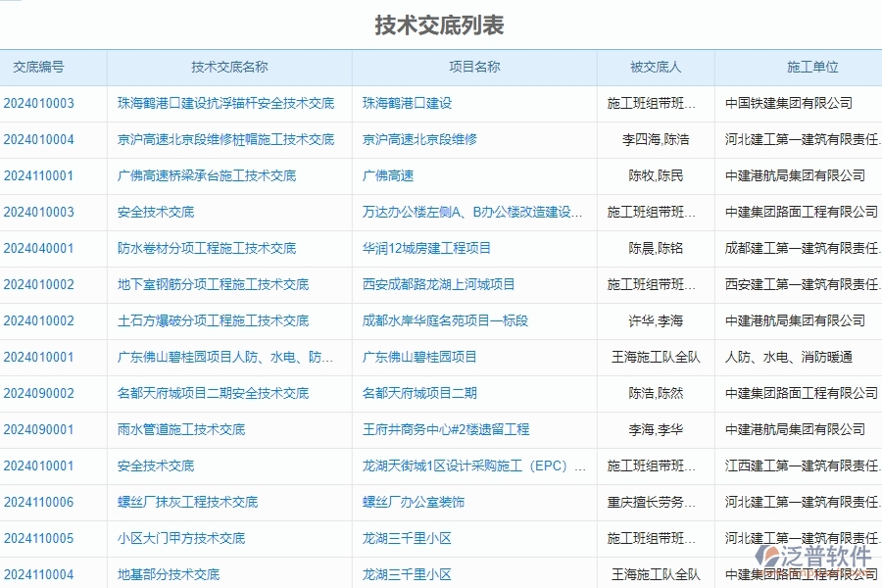Open 京沪高速北京段维修桩帽施工技术交底
Image resolution: width=882 pixels, height=588 pixels.
pyautogui.click(x=227, y=139)
